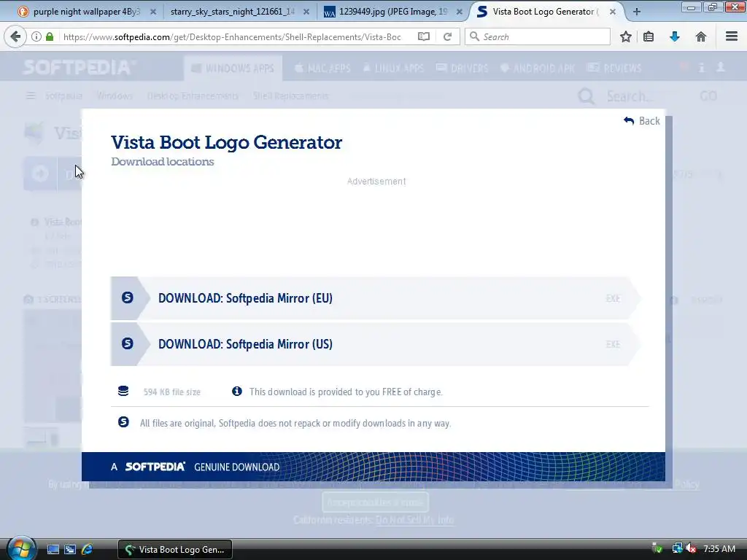Click the muted volume tray icon
This screenshot has height=560, width=747.
(x=691, y=548)
